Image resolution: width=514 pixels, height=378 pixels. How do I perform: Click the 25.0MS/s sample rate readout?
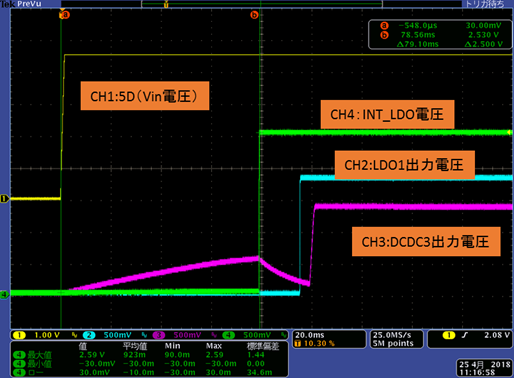coord(392,335)
